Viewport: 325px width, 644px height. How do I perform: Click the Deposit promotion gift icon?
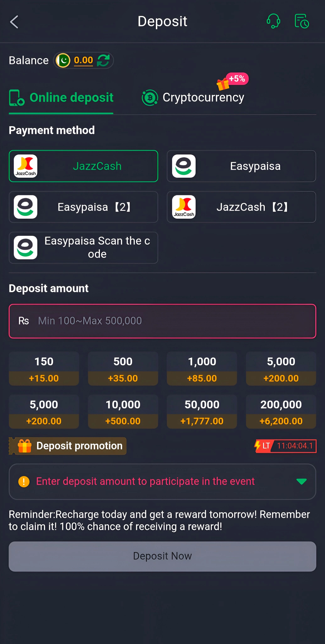click(x=25, y=446)
